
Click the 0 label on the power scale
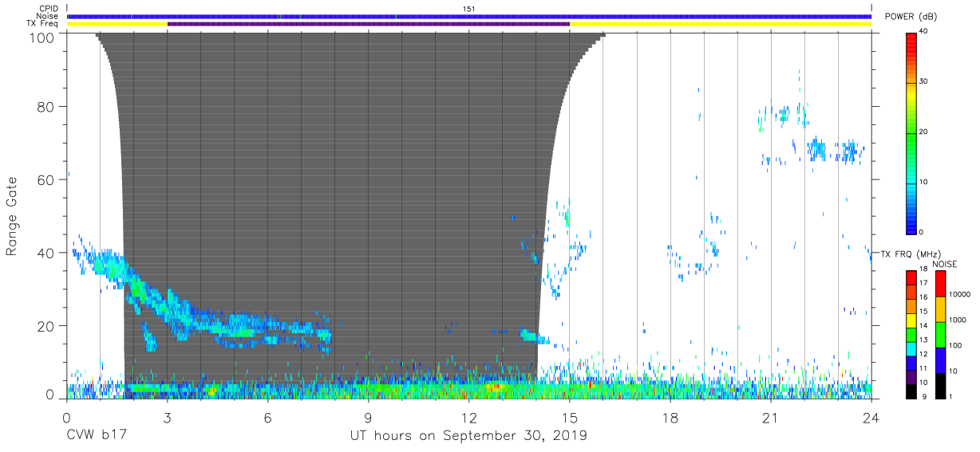click(x=922, y=232)
